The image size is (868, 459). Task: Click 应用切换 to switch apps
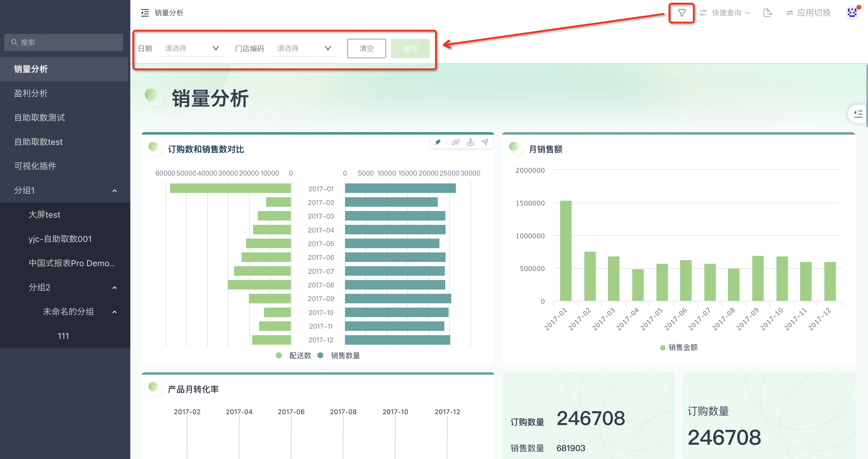809,13
